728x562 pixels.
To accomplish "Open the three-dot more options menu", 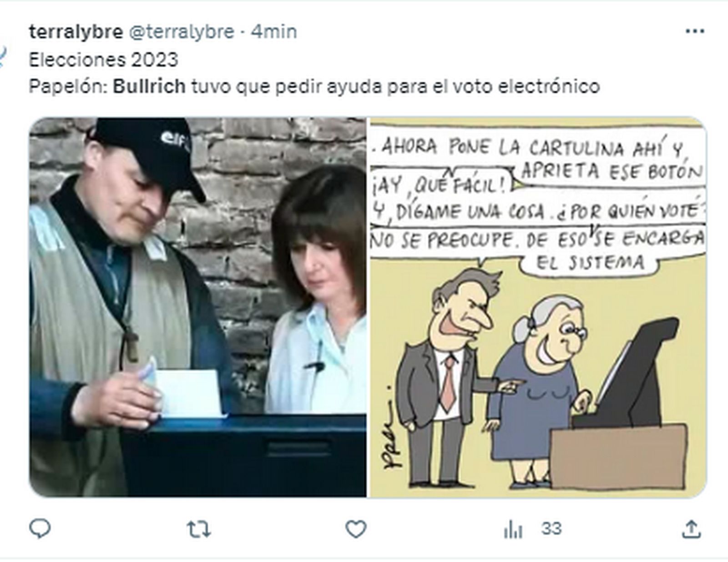I will pyautogui.click(x=695, y=31).
